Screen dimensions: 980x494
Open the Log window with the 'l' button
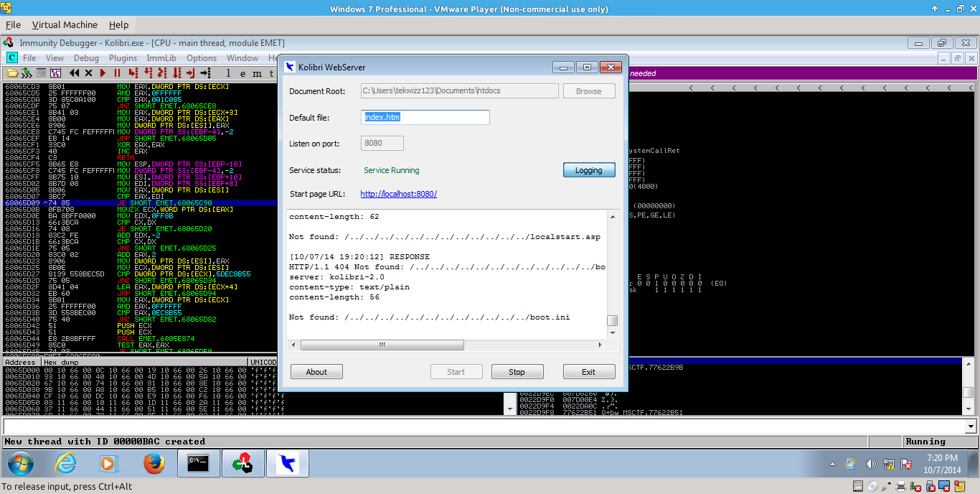click(228, 73)
